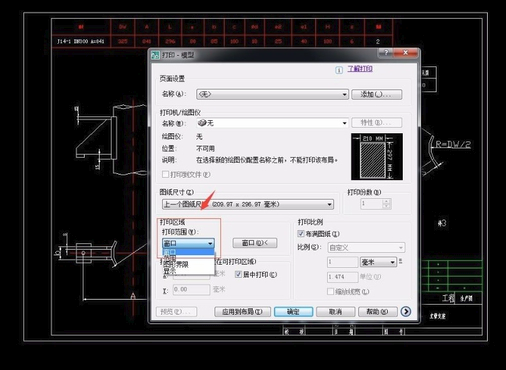Open the 了解打印 link
Image resolution: width=506 pixels, height=370 pixels.
(x=360, y=69)
